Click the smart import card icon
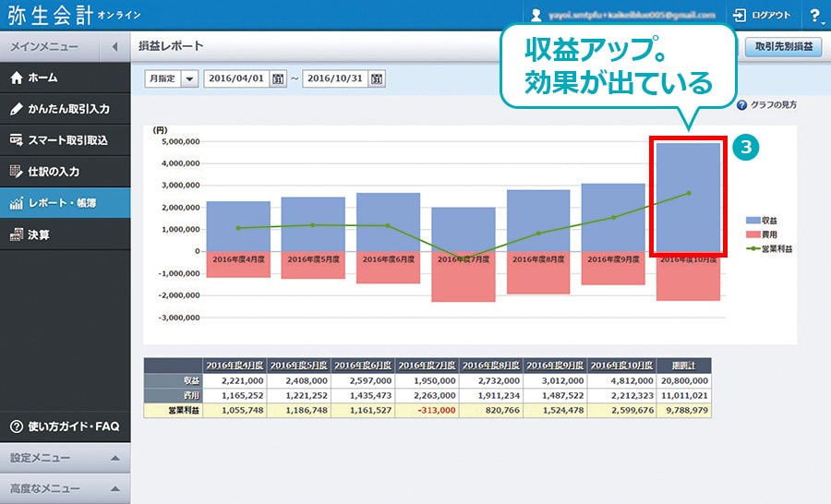Viewport: 831px width, 504px height. (x=17, y=140)
